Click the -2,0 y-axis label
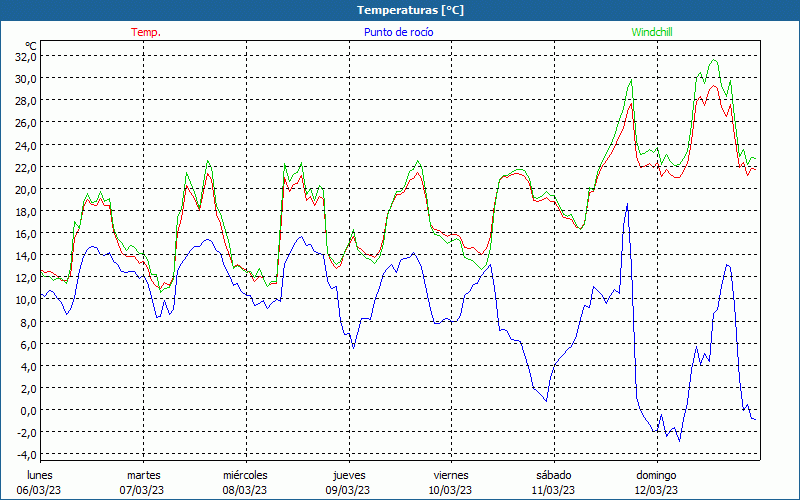The height and width of the screenshot is (500, 800). [x=27, y=432]
